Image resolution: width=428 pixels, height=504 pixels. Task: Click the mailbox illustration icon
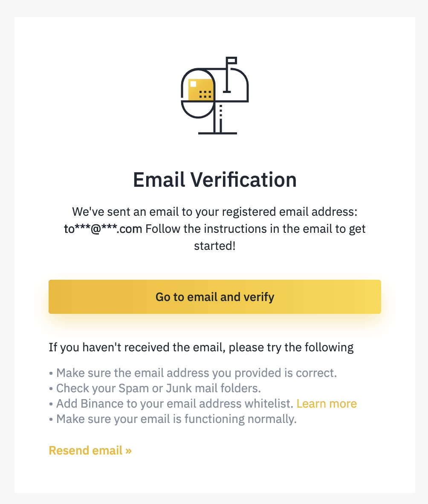point(215,96)
